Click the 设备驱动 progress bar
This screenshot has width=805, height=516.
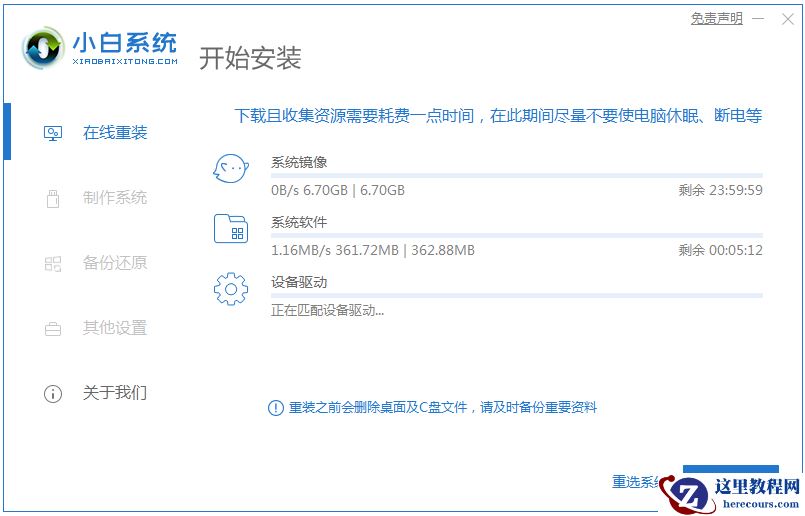516,296
